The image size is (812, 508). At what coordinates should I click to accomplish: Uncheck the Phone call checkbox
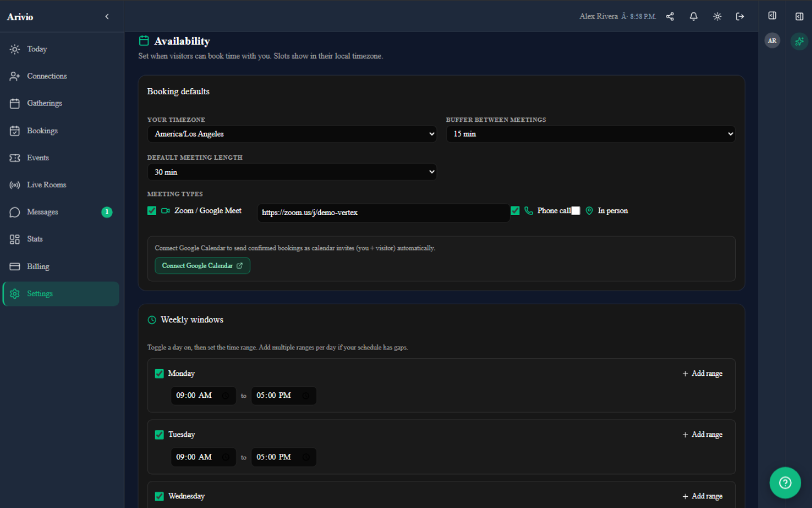pyautogui.click(x=515, y=211)
